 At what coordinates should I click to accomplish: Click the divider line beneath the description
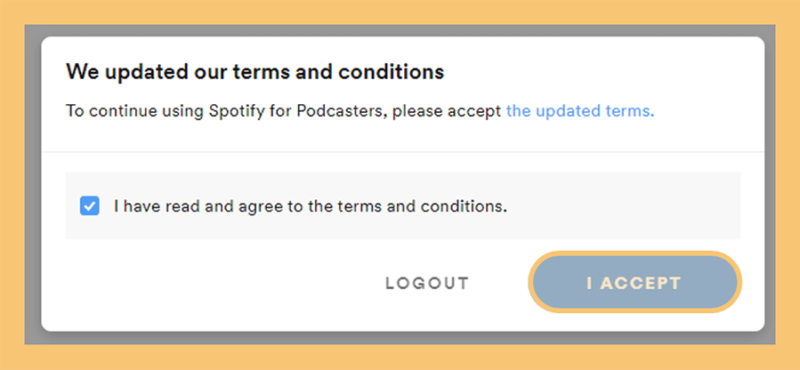(403, 152)
